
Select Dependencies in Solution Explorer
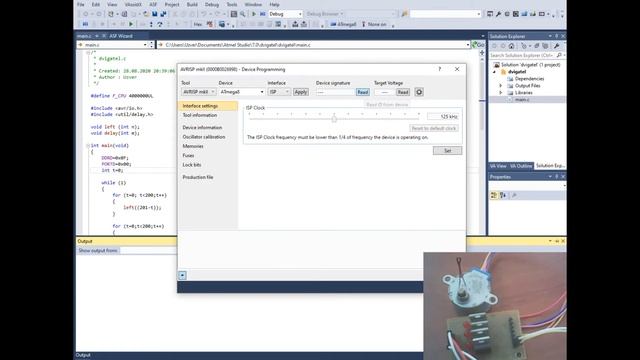(x=529, y=79)
